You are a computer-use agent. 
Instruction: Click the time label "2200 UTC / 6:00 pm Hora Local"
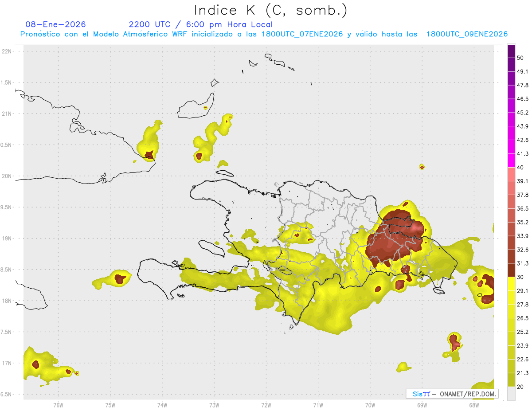pos(200,24)
